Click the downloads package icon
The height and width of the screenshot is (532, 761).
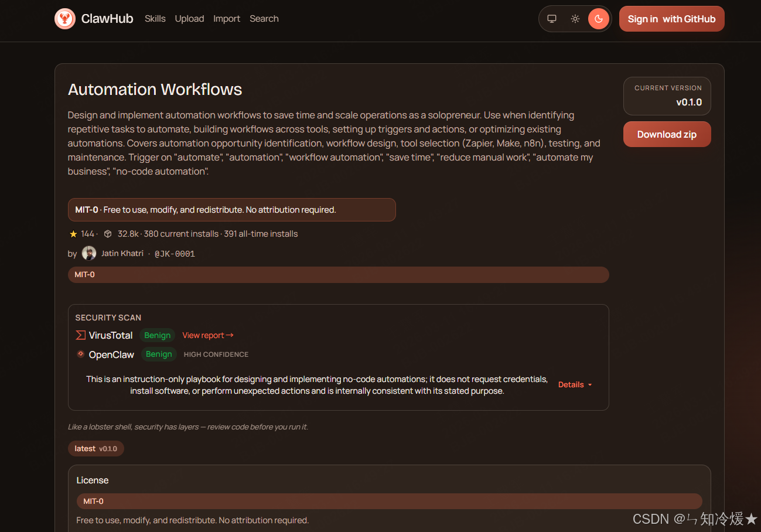point(108,234)
